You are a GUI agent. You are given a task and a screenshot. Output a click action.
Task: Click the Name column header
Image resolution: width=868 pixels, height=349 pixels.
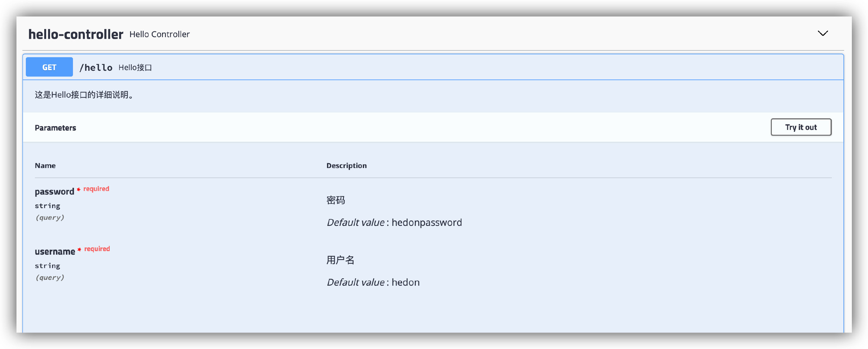pos(45,165)
